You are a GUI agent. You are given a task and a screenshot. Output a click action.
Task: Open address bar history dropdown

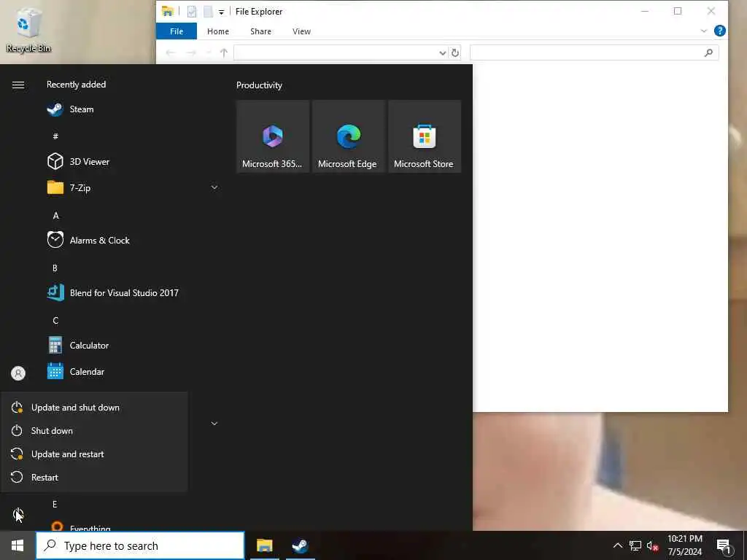pos(443,52)
